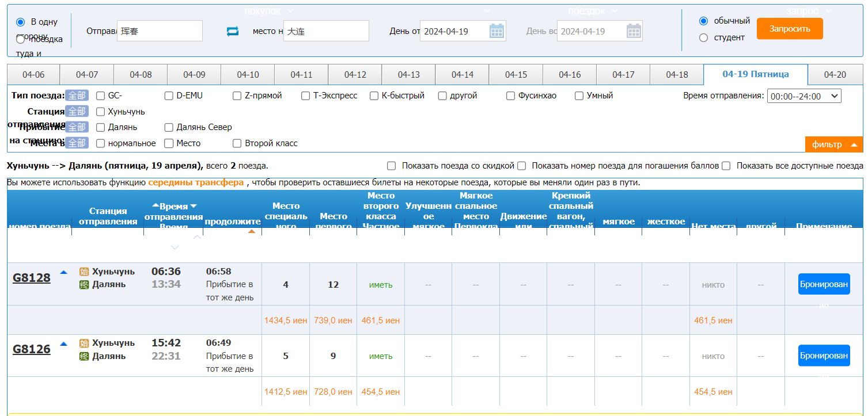Collapse the orange фильтр panel
This screenshot has height=416, width=868.
(833, 144)
